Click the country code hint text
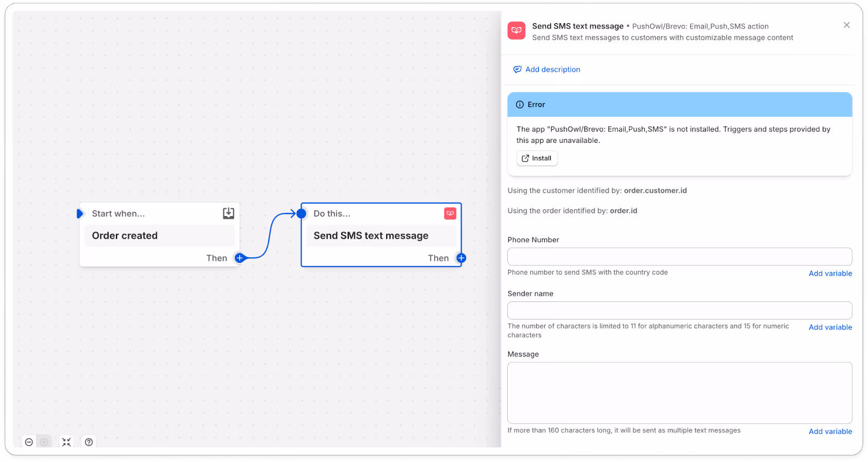 (588, 273)
